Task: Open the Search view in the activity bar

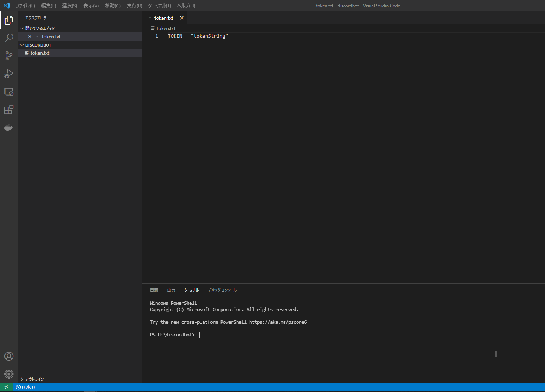Action: point(9,38)
